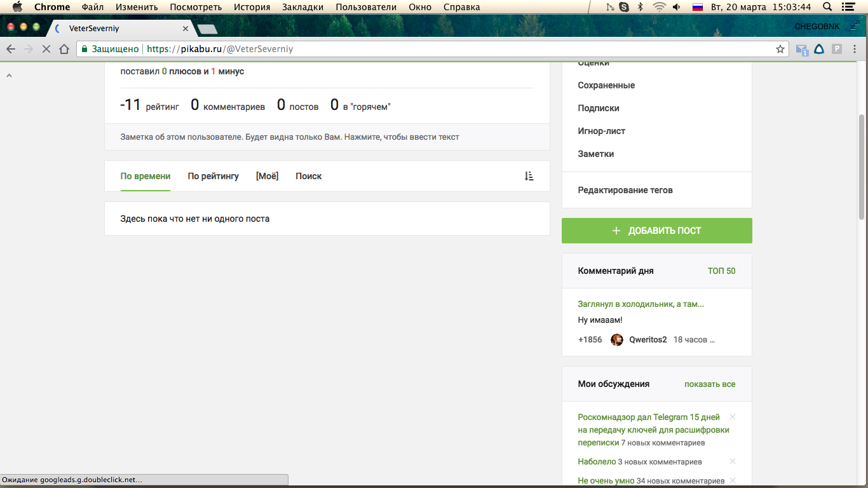Open the Справка menu

coord(461,7)
